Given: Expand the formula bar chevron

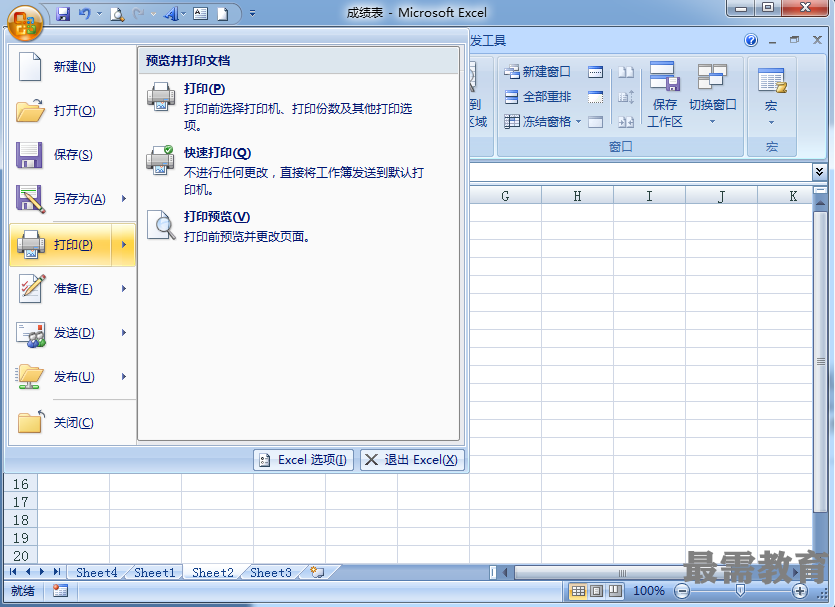Looking at the screenshot, I should pos(820,171).
